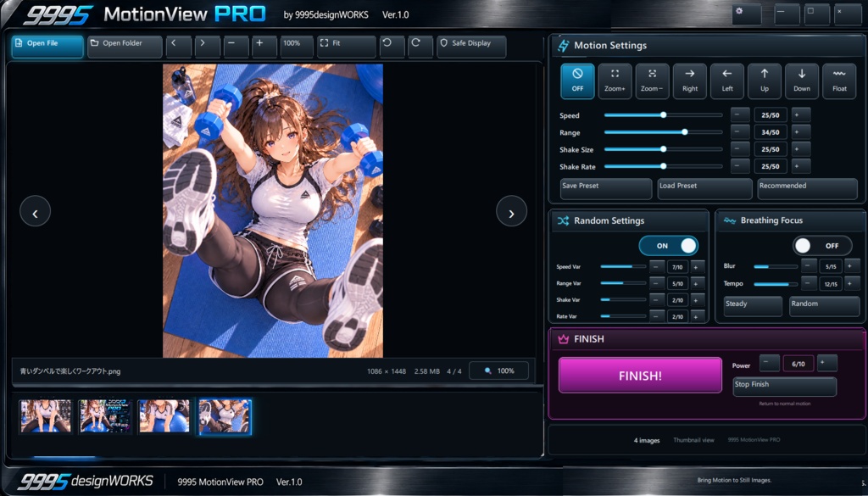
Task: Open settings gear in title bar
Action: (x=746, y=14)
